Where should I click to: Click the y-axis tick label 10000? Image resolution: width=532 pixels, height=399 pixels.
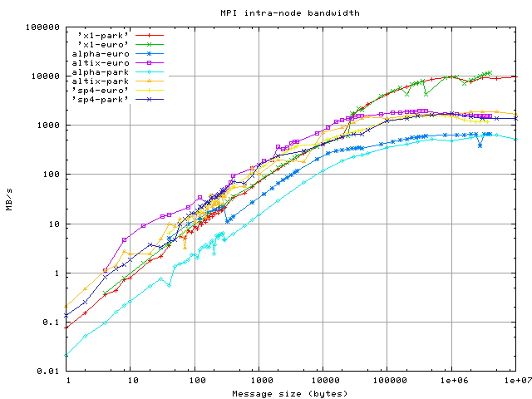[46, 76]
